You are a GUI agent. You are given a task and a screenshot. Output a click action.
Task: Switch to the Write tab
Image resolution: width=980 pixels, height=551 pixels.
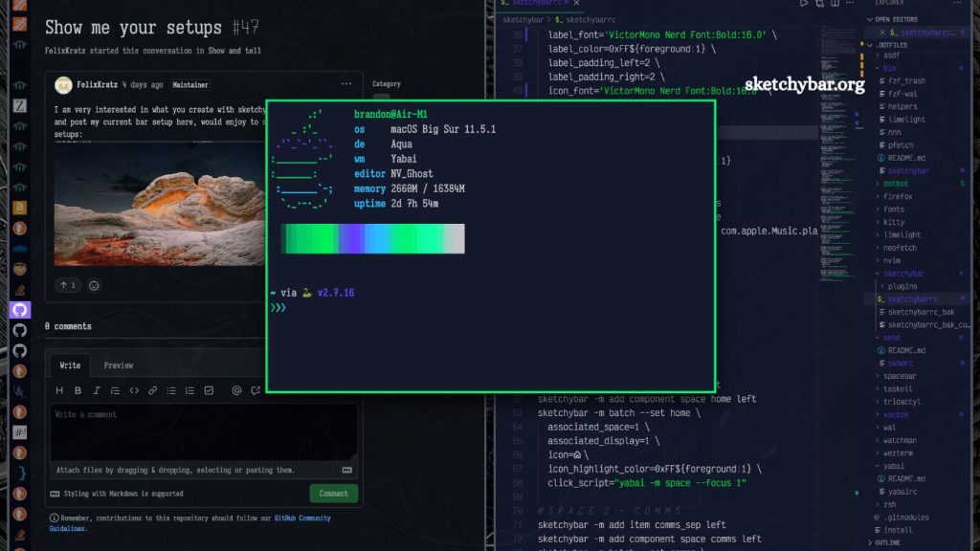click(70, 365)
